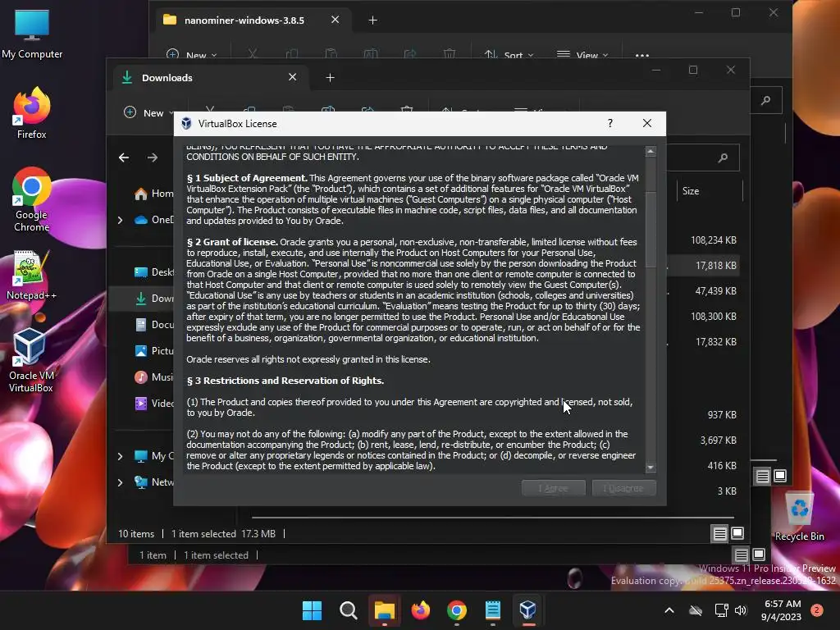
Task: Open the View dropdown in nanominer window
Action: click(x=582, y=55)
